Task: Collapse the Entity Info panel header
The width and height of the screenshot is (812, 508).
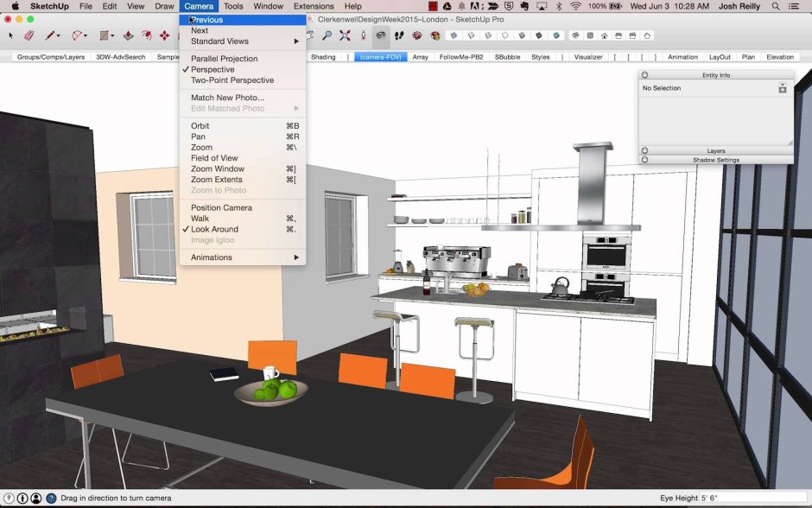Action: [716, 75]
